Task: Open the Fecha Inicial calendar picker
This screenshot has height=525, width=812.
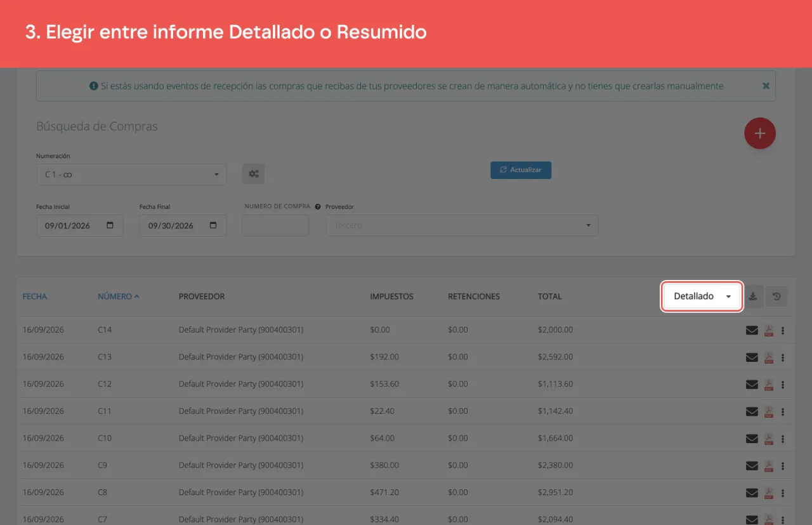Action: (x=110, y=225)
